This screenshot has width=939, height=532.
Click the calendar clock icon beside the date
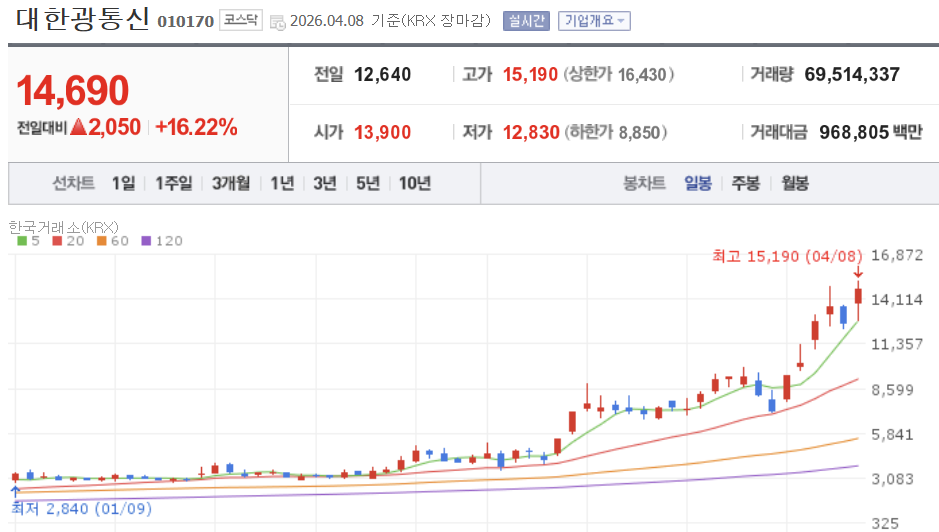pos(277,23)
